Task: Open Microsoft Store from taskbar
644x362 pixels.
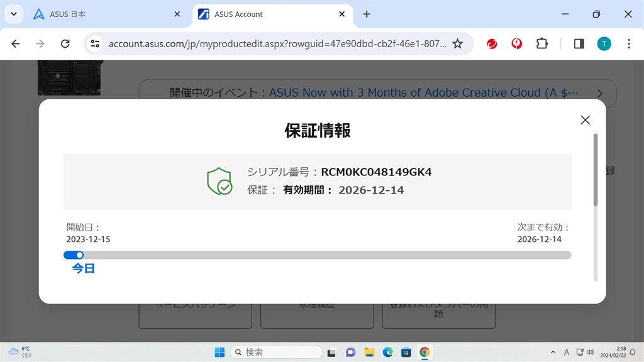Action: (406, 352)
